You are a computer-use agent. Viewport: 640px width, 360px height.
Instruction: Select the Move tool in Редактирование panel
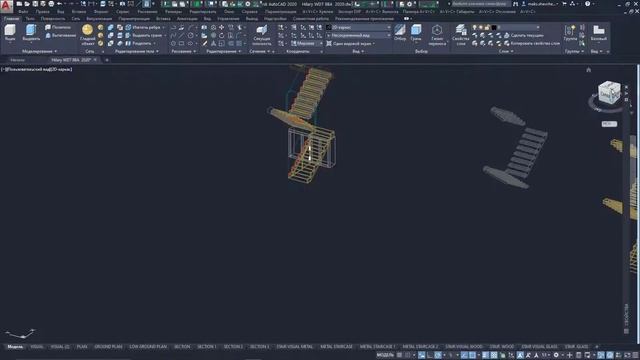click(222, 27)
